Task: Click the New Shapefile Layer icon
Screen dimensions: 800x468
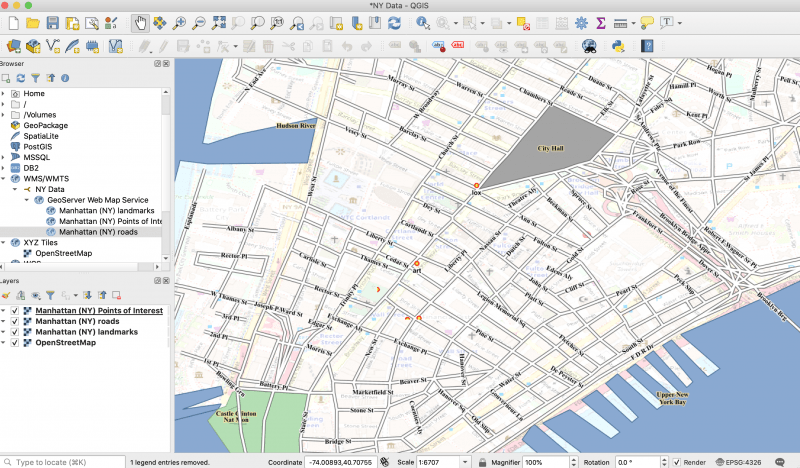Action: 53,46
